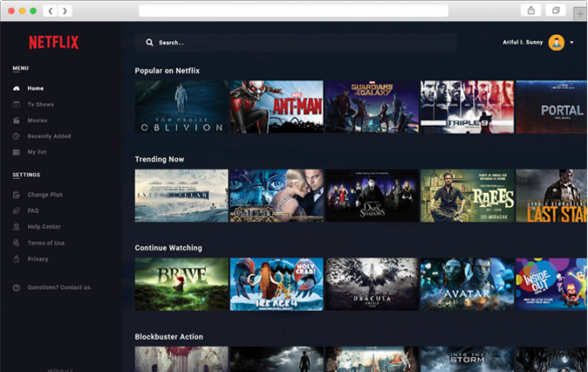Click the Netflix logo
This screenshot has height=372, width=588.
click(53, 43)
